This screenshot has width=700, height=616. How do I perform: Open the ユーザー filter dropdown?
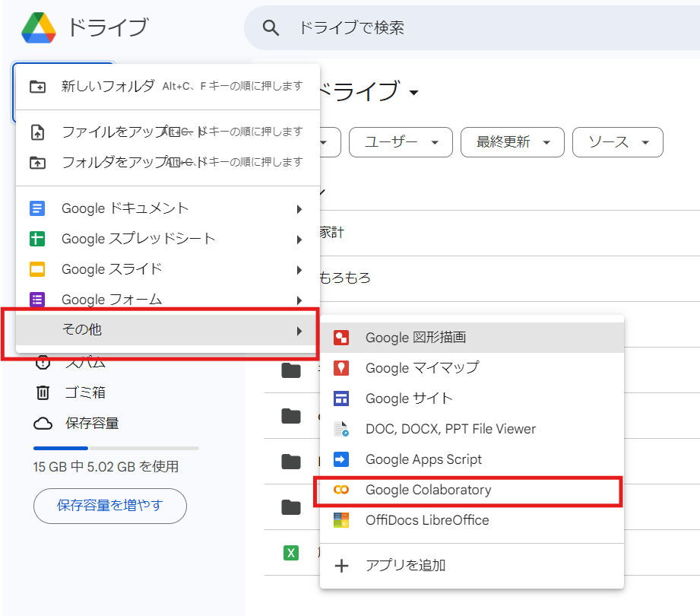(401, 142)
